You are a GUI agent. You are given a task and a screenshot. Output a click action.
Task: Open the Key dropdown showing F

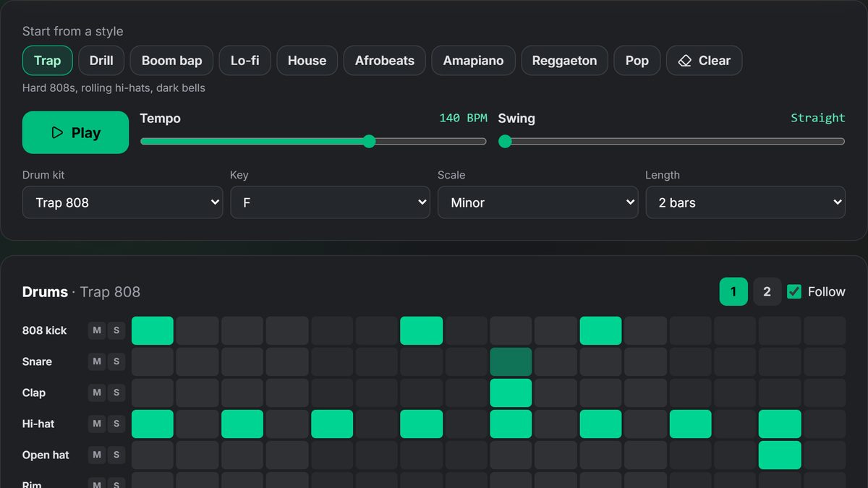[x=330, y=202]
